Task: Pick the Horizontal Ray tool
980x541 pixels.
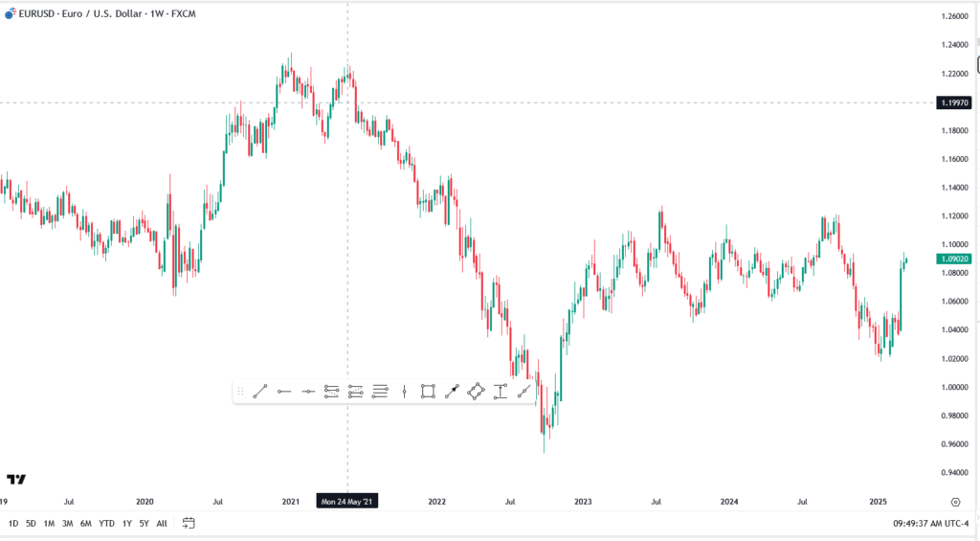Action: (284, 391)
